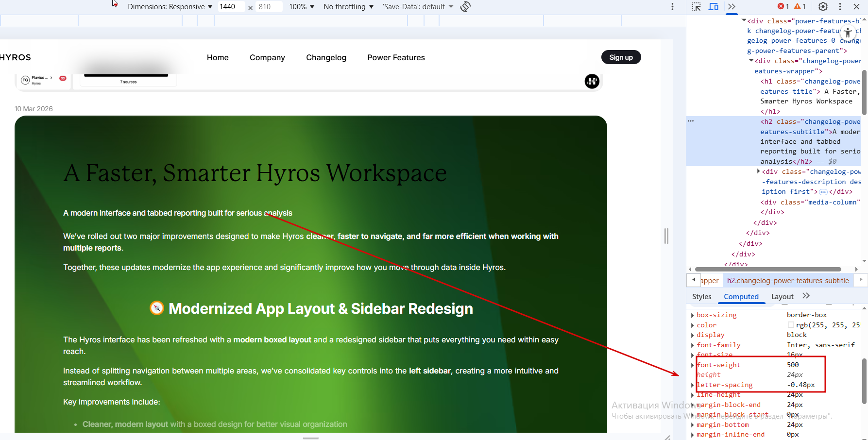Activate the inspect element picker icon
This screenshot has width=868, height=440.
[697, 7]
